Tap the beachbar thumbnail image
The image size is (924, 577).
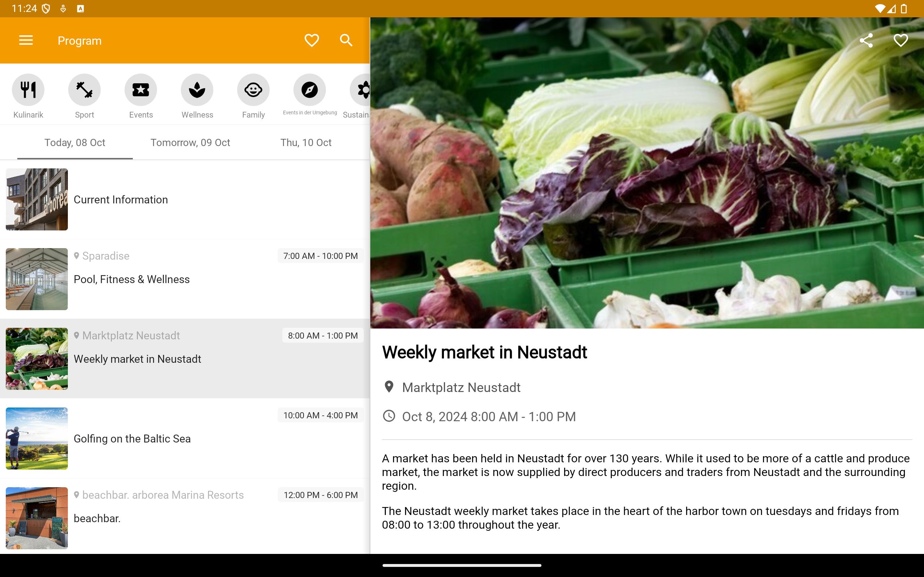pos(37,518)
